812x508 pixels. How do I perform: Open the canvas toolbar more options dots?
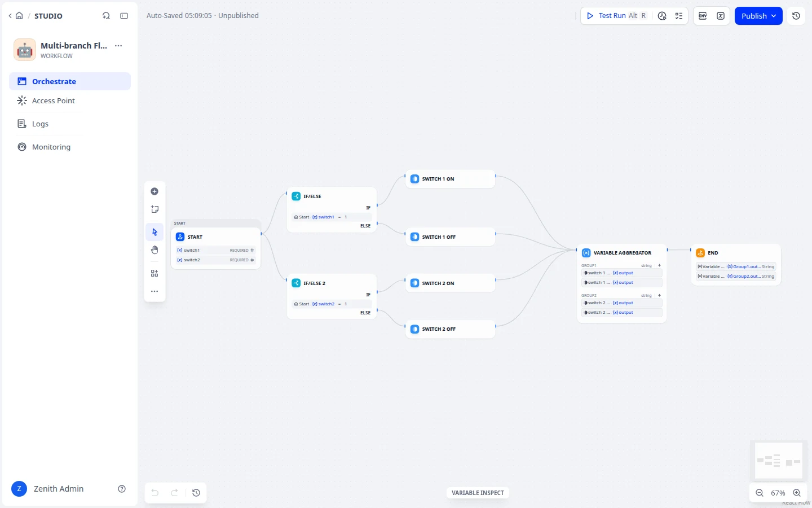155,291
